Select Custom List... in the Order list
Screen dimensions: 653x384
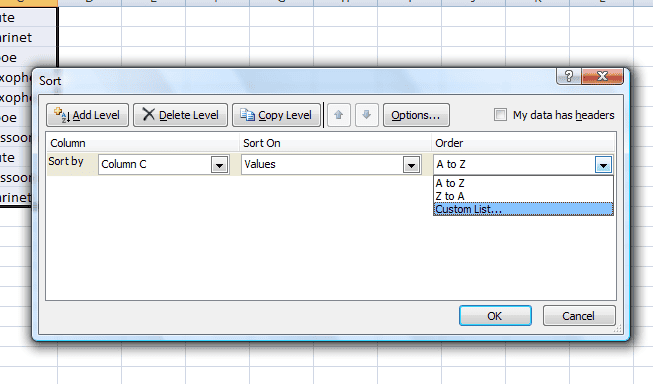(x=523, y=209)
